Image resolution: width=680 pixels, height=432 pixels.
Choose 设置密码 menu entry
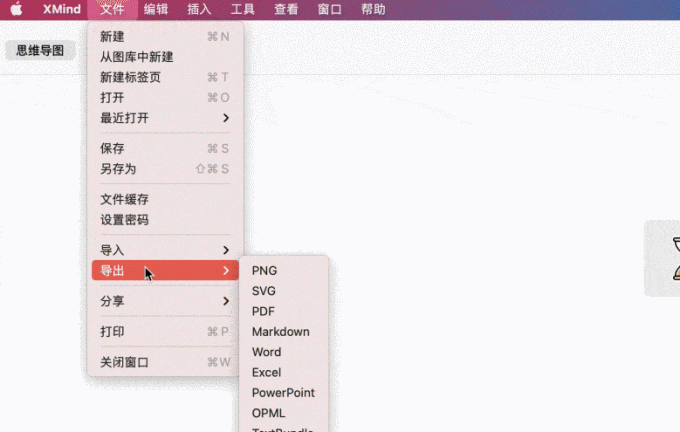165,220
